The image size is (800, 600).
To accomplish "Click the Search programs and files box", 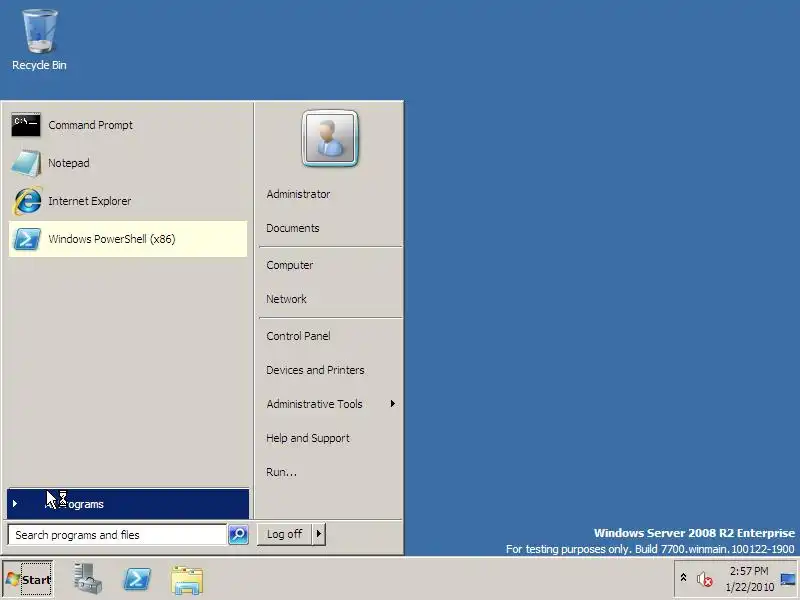I will [x=117, y=535].
